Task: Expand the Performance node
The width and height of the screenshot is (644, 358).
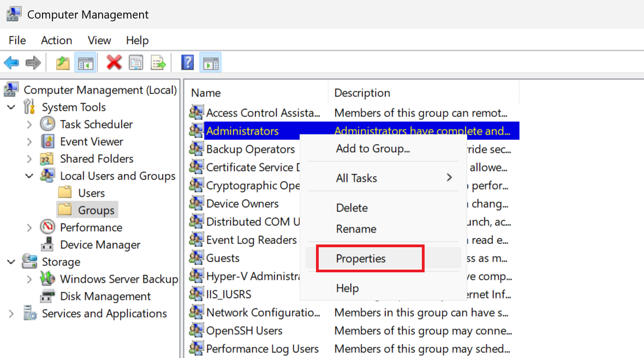Action: (29, 228)
